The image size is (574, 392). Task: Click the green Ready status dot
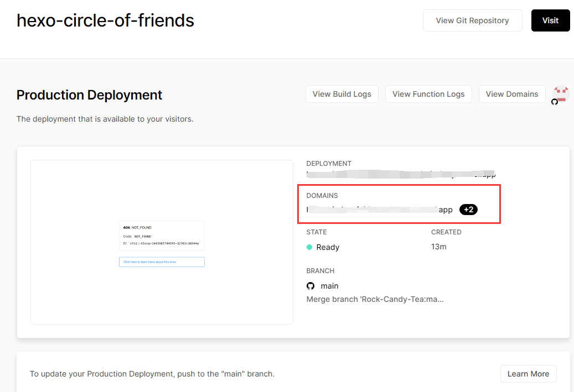pyautogui.click(x=309, y=247)
